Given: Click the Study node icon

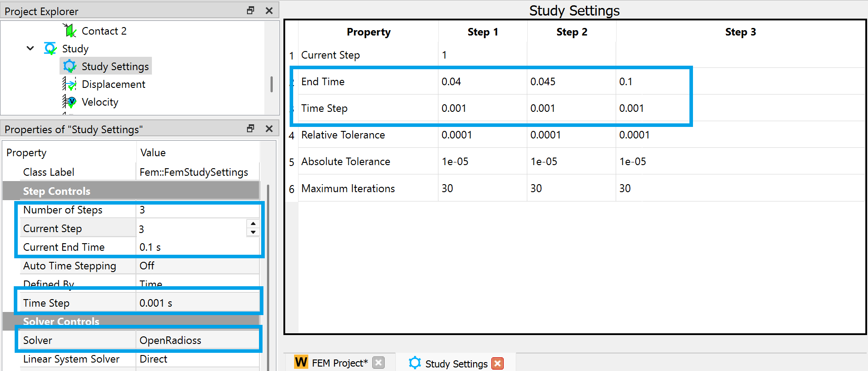Looking at the screenshot, I should pyautogui.click(x=50, y=48).
